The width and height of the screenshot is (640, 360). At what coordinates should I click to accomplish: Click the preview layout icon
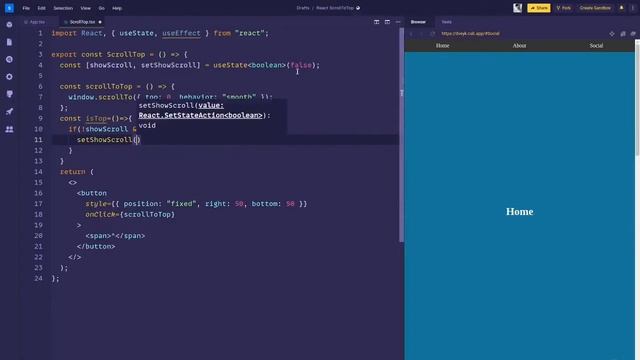(387, 22)
